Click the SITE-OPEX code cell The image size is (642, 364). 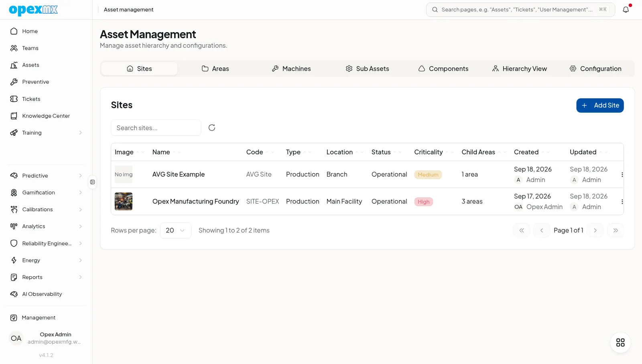[262, 201]
